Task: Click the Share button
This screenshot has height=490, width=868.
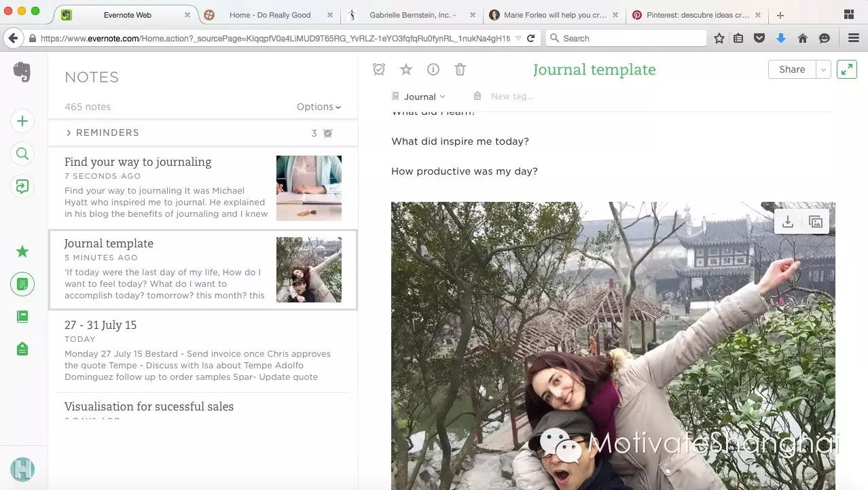Action: 792,69
